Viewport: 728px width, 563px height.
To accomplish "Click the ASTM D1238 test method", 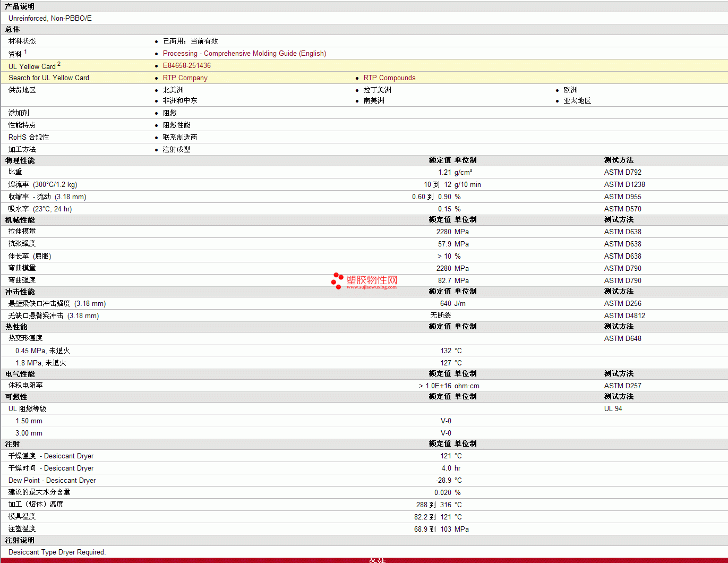I will (624, 185).
